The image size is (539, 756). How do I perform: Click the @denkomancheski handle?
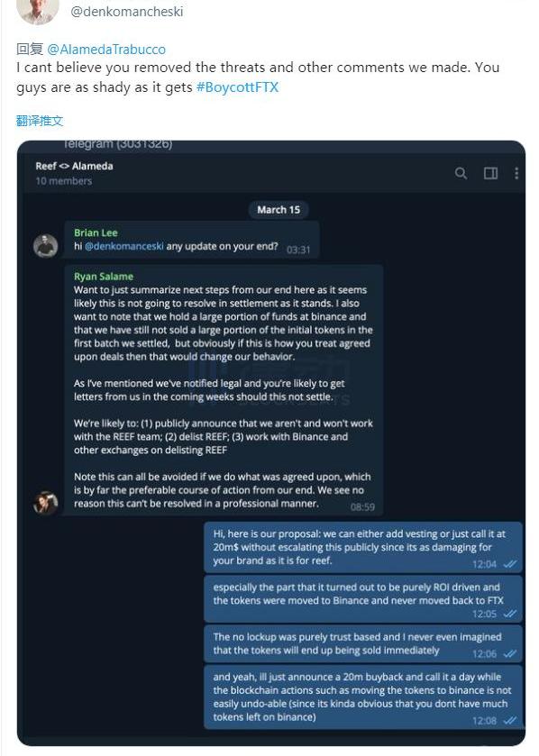coord(127,12)
